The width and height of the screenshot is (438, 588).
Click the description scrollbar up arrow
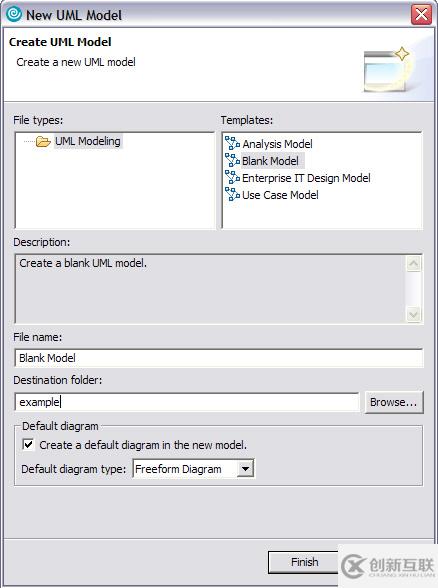point(414,264)
